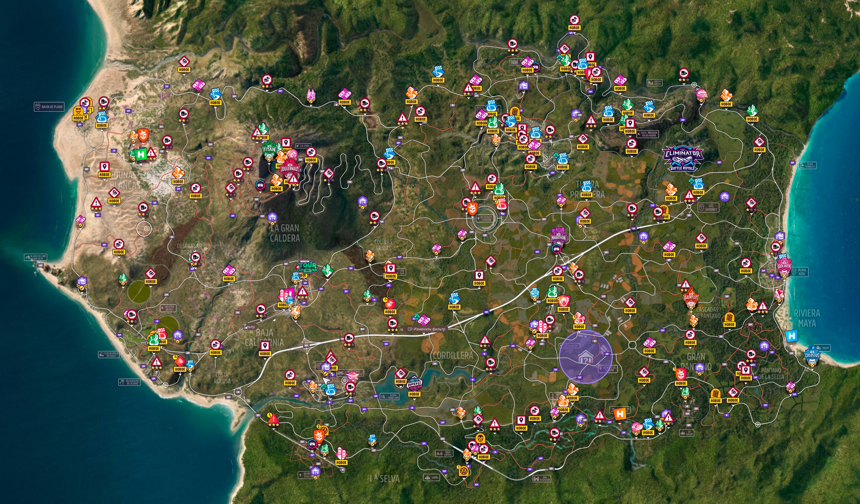Image resolution: width=860 pixels, height=504 pixels.
Task: Click the Colinas Áridas region name
Action: tap(383, 245)
